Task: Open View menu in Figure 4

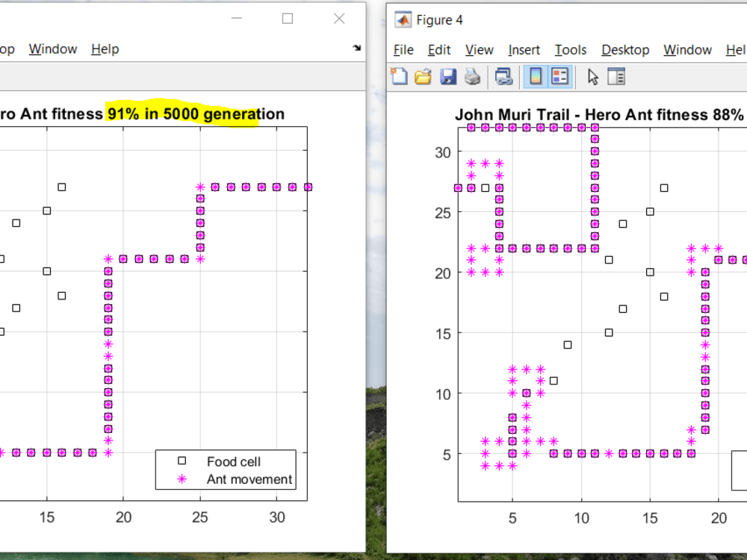Action: coord(480,49)
